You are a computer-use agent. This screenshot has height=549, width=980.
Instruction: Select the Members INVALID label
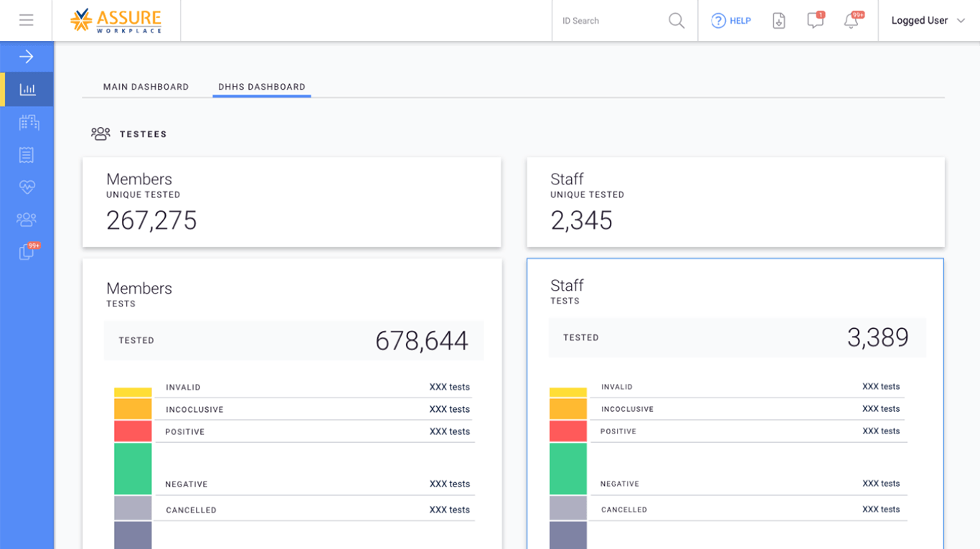[183, 388]
